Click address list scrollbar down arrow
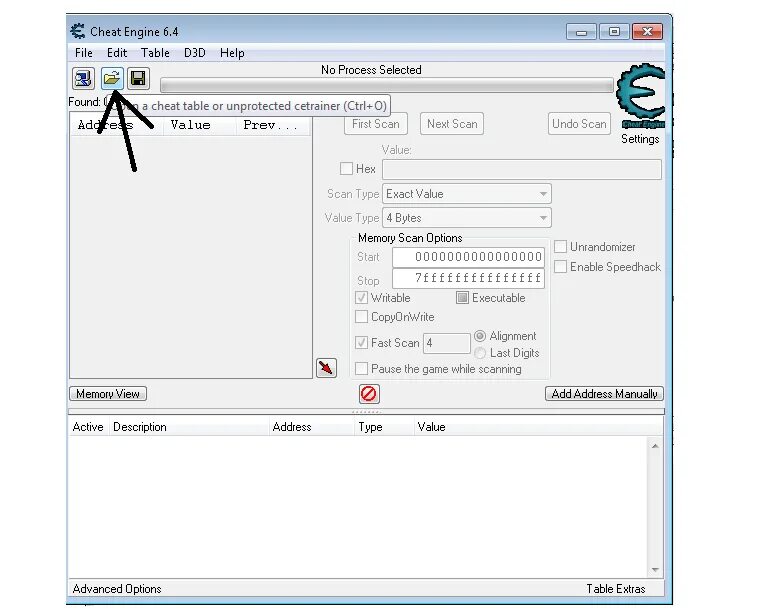Image resolution: width=768 pixels, height=614 pixels. coord(655,569)
